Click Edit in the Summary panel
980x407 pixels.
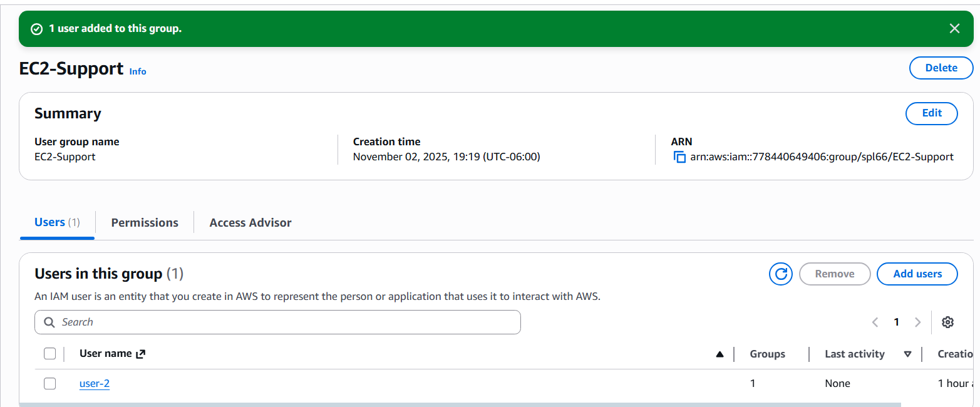pyautogui.click(x=931, y=113)
